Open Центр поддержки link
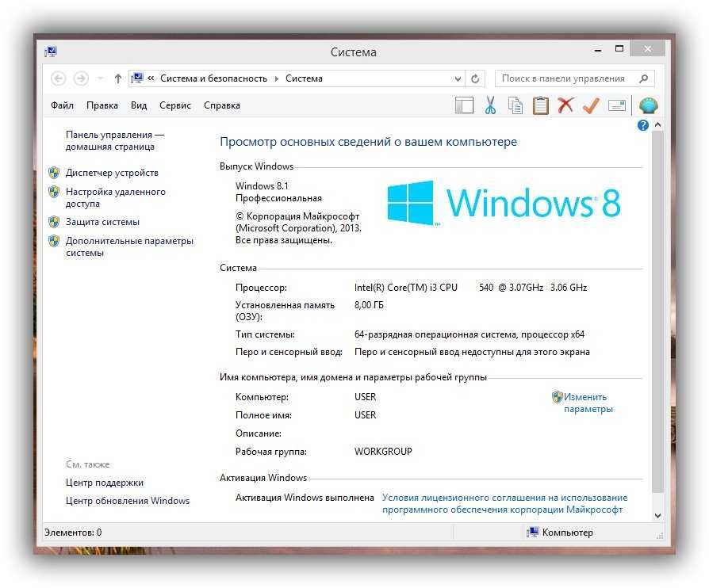The image size is (709, 588). click(x=105, y=483)
